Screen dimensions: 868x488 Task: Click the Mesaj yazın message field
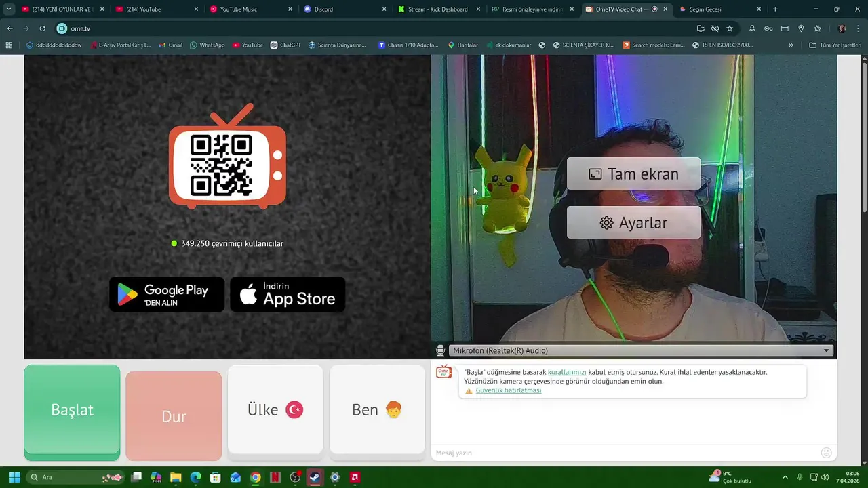pos(624,453)
